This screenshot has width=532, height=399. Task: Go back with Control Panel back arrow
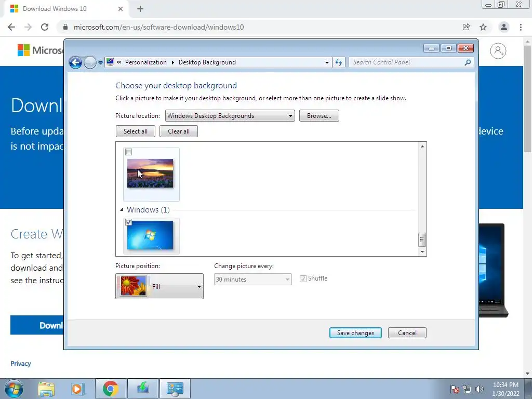(x=75, y=62)
